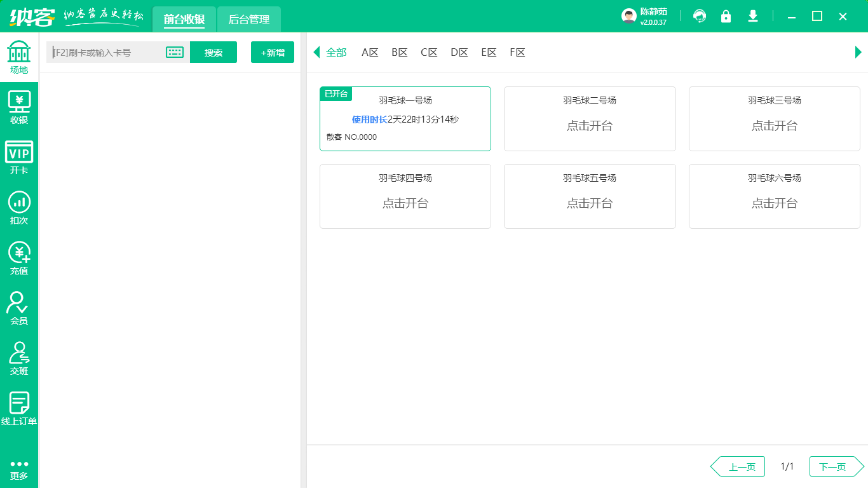
Task: View members via the 会员 sidebar icon
Action: click(x=19, y=310)
